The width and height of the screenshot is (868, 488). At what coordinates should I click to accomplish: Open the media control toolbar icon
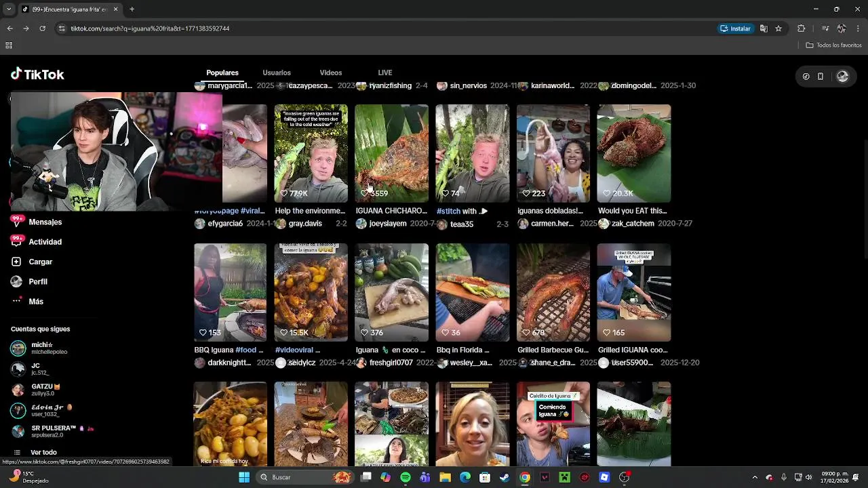pos(825,28)
